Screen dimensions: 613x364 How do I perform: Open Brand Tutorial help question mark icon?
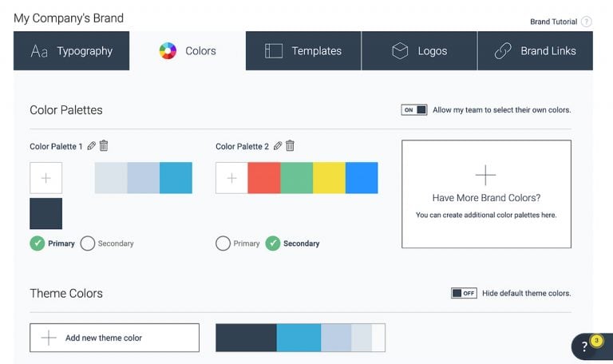point(587,22)
